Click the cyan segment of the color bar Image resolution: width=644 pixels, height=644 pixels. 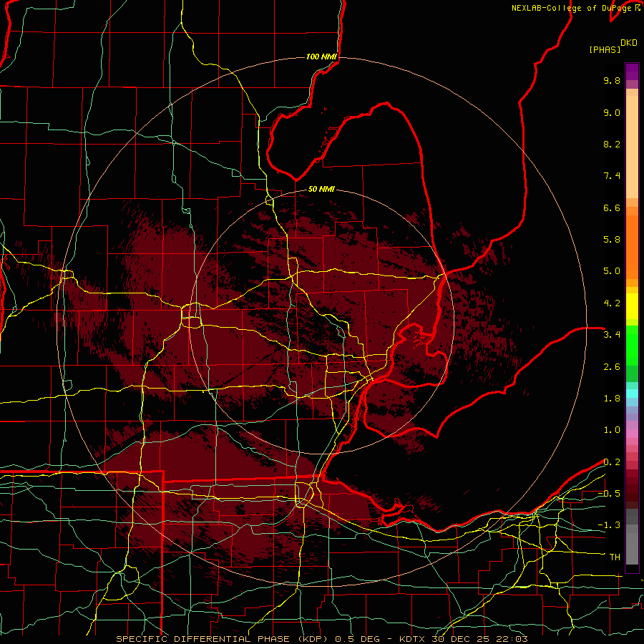coord(632,394)
